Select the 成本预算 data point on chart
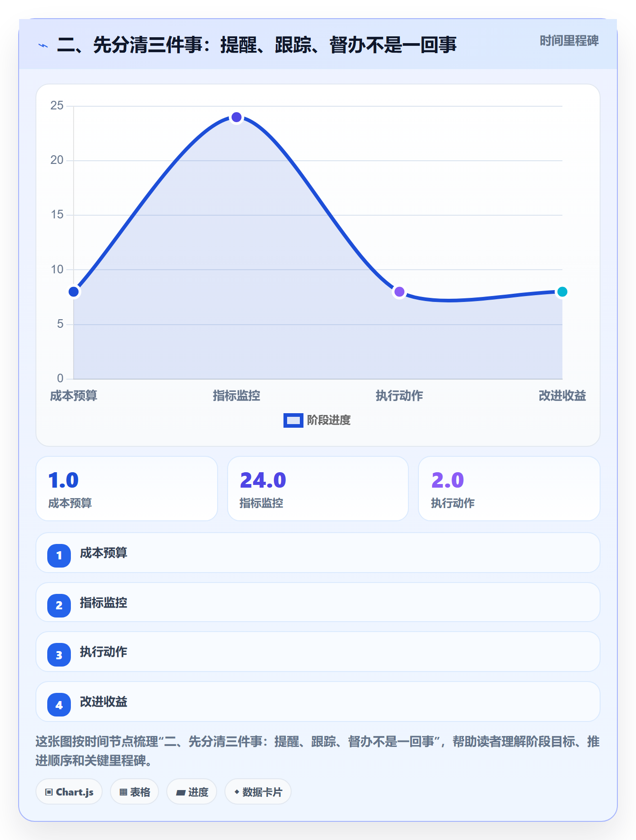This screenshot has height=840, width=636. (x=74, y=292)
